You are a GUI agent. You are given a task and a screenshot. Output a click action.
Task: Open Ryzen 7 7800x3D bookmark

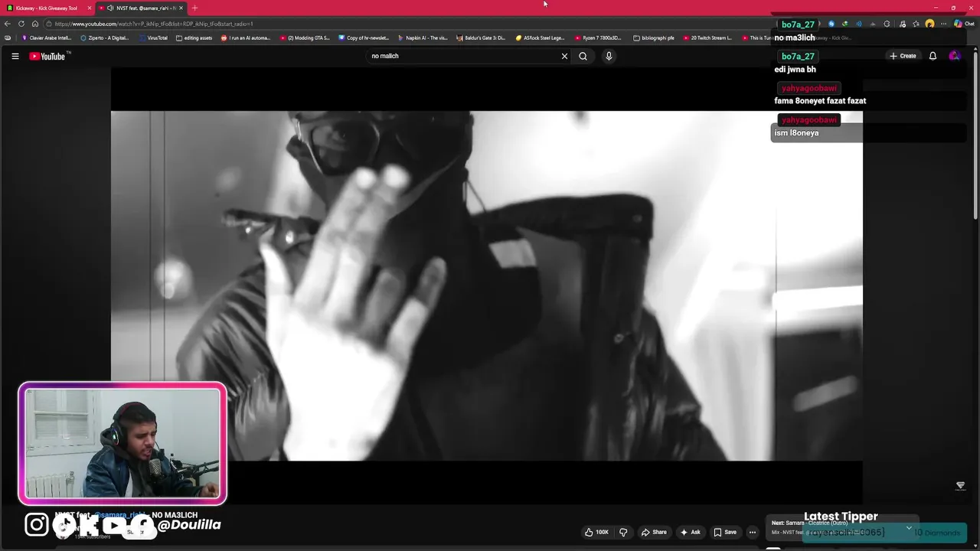coord(598,37)
